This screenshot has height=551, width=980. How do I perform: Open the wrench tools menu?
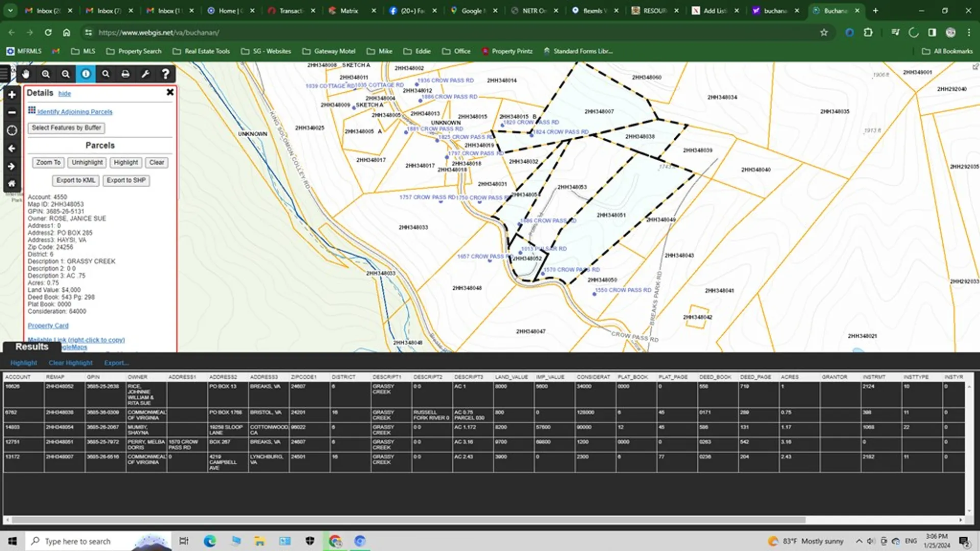click(x=145, y=74)
